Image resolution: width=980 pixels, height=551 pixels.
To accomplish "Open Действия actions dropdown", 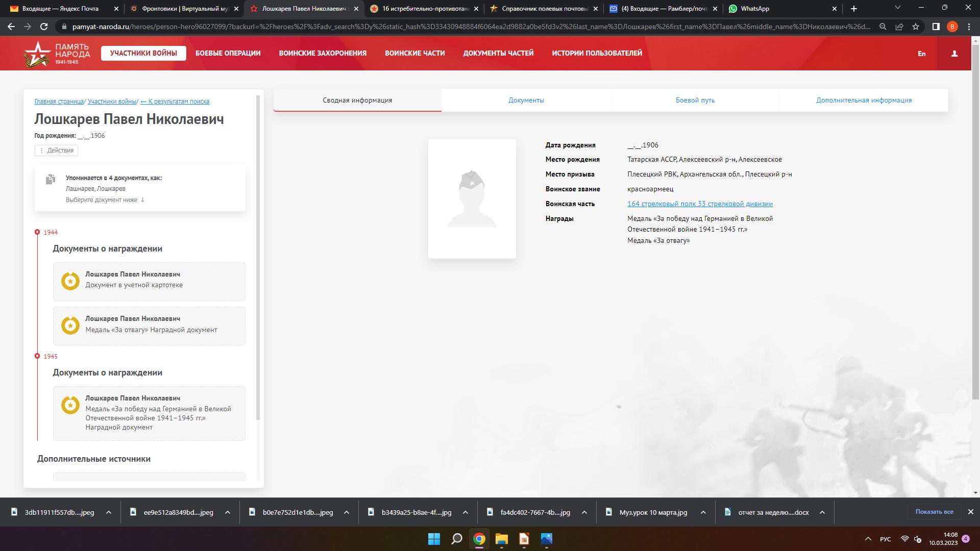I will (56, 151).
